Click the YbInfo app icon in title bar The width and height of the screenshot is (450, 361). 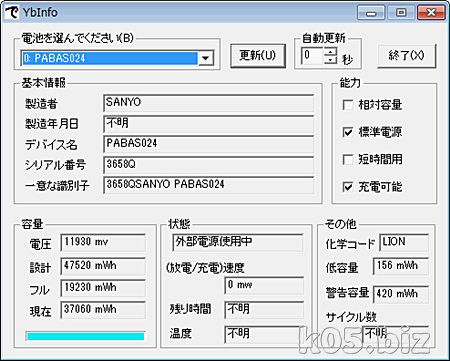[12, 12]
